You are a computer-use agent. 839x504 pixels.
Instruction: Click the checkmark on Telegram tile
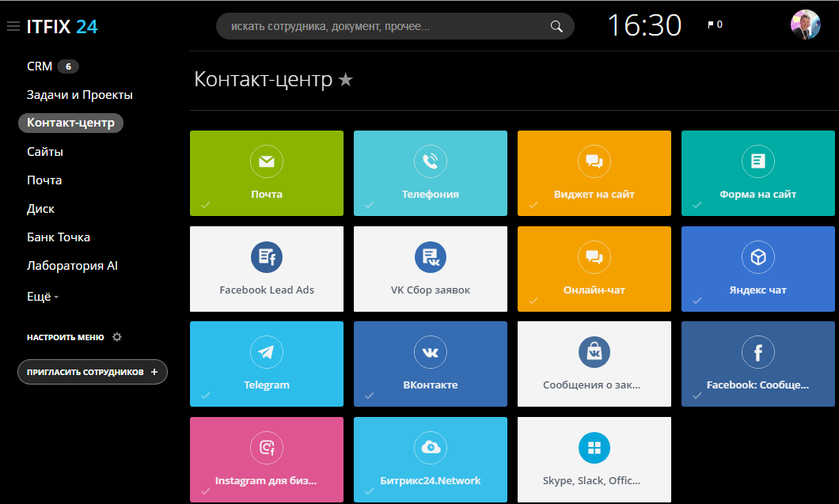tap(206, 396)
